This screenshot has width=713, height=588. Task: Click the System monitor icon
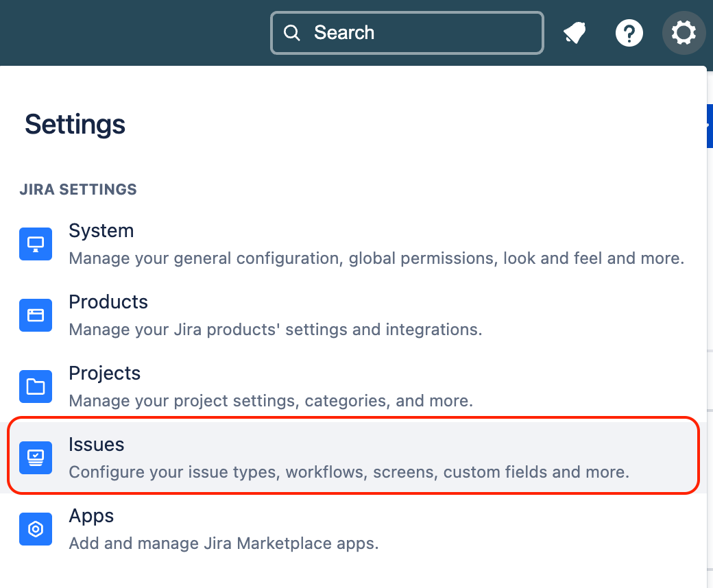point(36,244)
